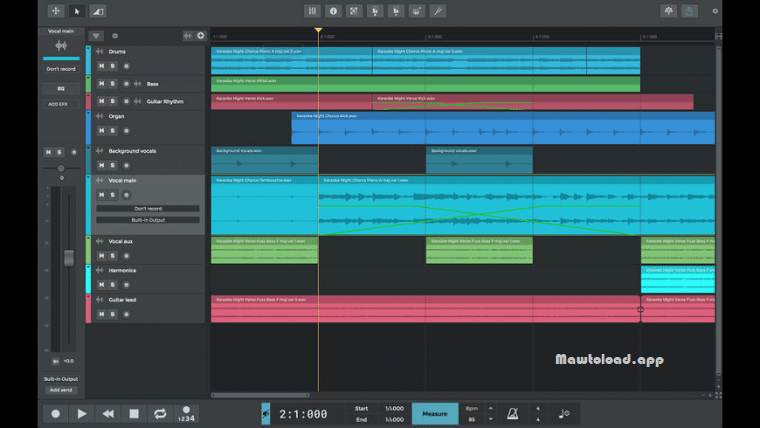Increase Bpm with the up arrow
Image resolution: width=760 pixels, height=428 pixels.
(x=491, y=408)
